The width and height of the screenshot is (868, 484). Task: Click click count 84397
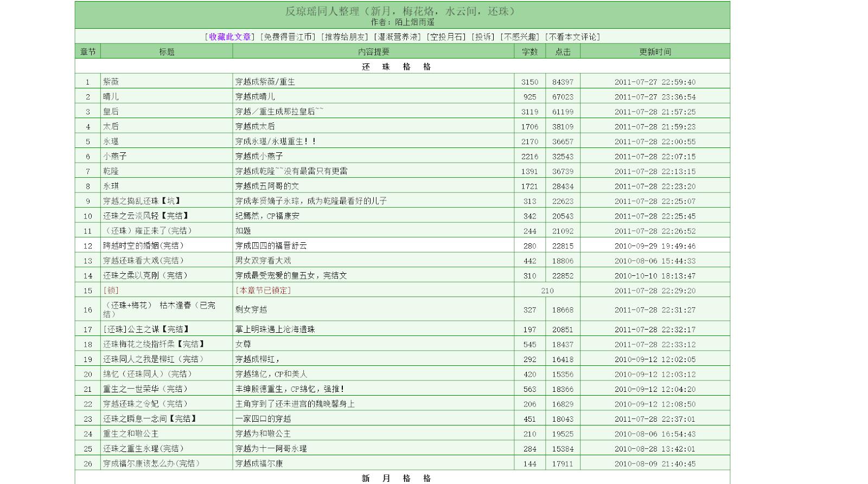click(563, 82)
